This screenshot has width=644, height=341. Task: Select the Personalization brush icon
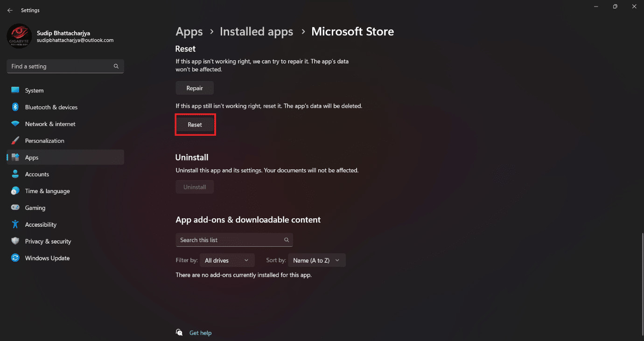click(15, 140)
